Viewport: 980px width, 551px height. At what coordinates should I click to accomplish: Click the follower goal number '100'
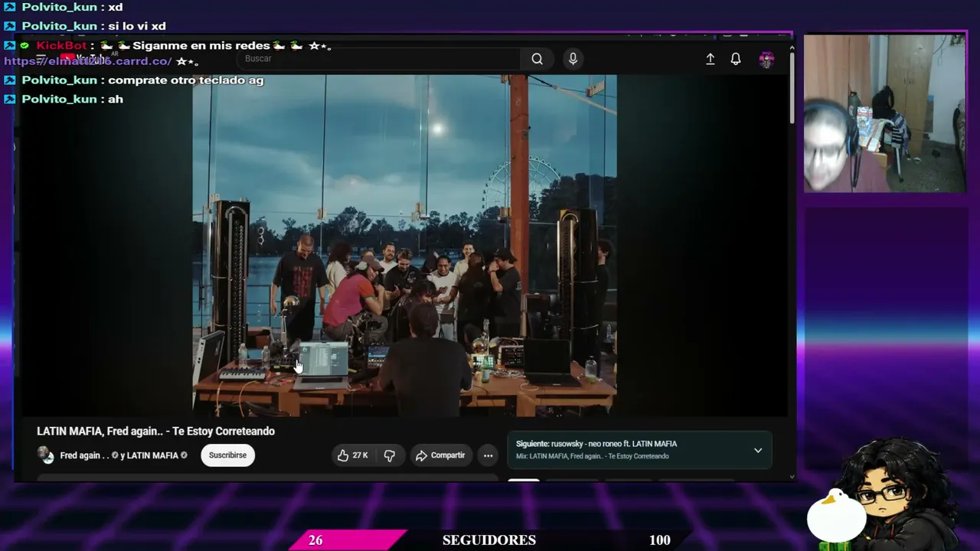[x=660, y=540]
